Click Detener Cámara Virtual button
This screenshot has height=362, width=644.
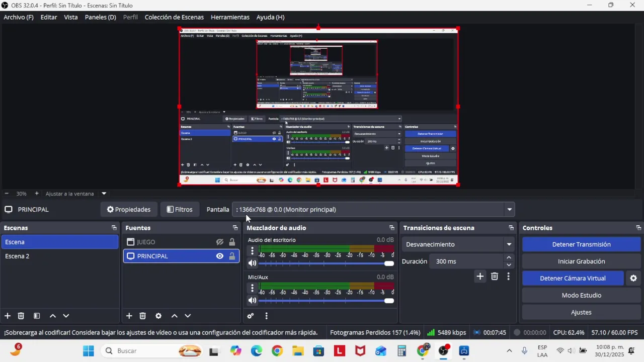coord(573,278)
